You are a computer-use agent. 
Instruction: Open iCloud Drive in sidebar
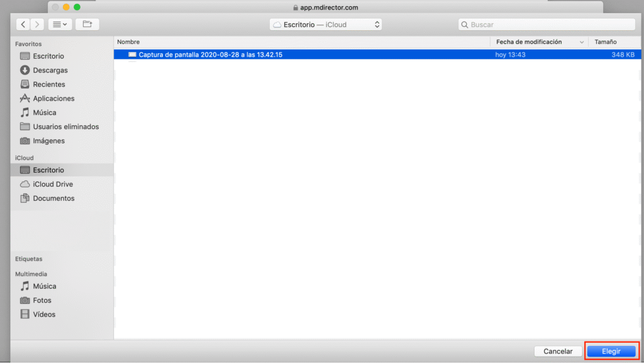(x=53, y=184)
